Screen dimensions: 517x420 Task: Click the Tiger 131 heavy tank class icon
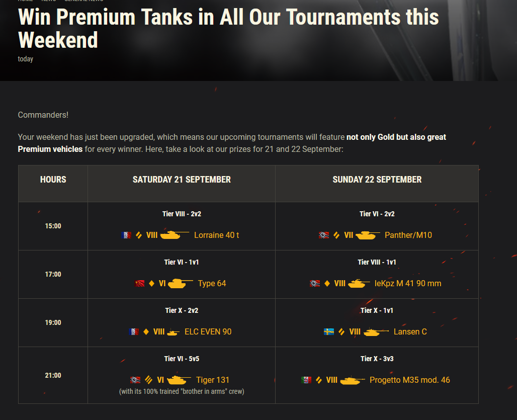click(148, 380)
